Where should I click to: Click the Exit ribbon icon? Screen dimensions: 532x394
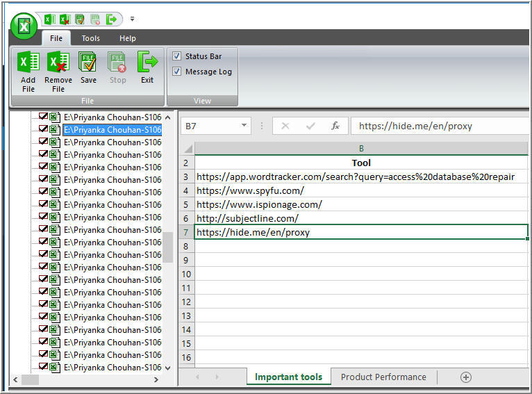pyautogui.click(x=147, y=68)
